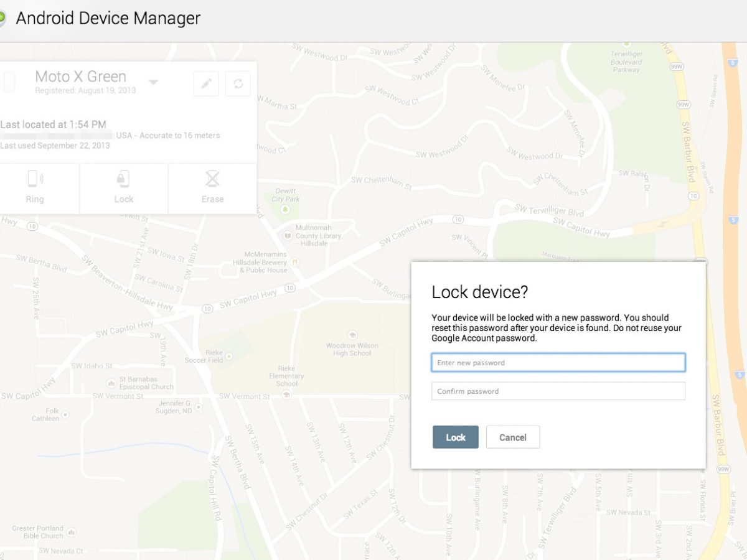Select Woodrow Wilson High School map marker
Viewport: 747px width, 560px height.
(x=352, y=335)
